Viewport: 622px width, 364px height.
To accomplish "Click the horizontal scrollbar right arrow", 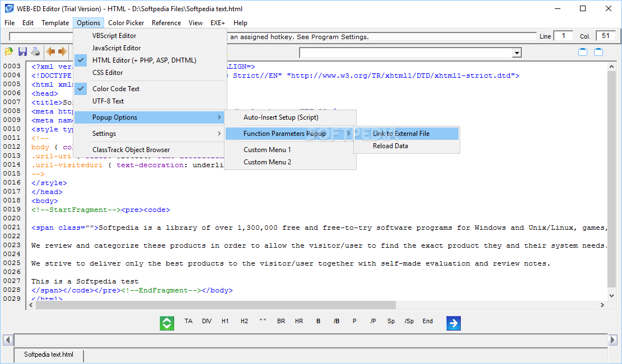I will click(x=602, y=305).
